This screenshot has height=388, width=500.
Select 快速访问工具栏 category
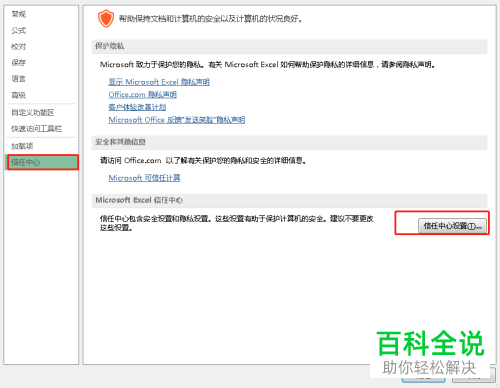pos(36,128)
